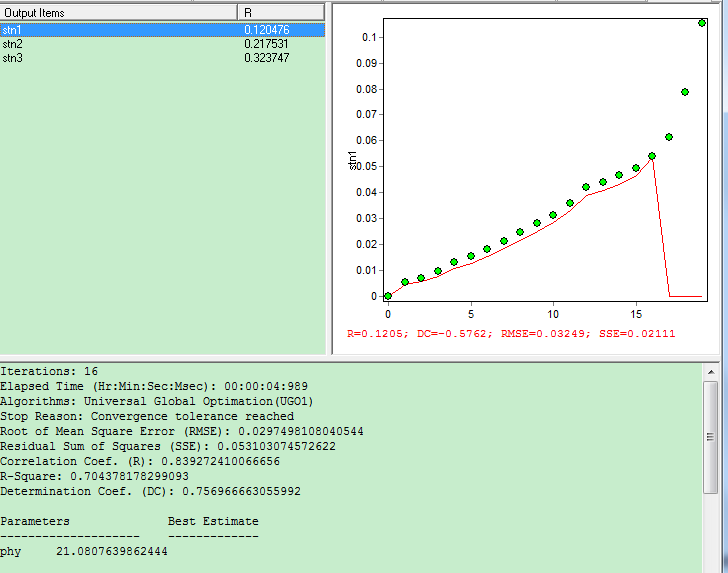Select the stn3 output item

(14, 58)
